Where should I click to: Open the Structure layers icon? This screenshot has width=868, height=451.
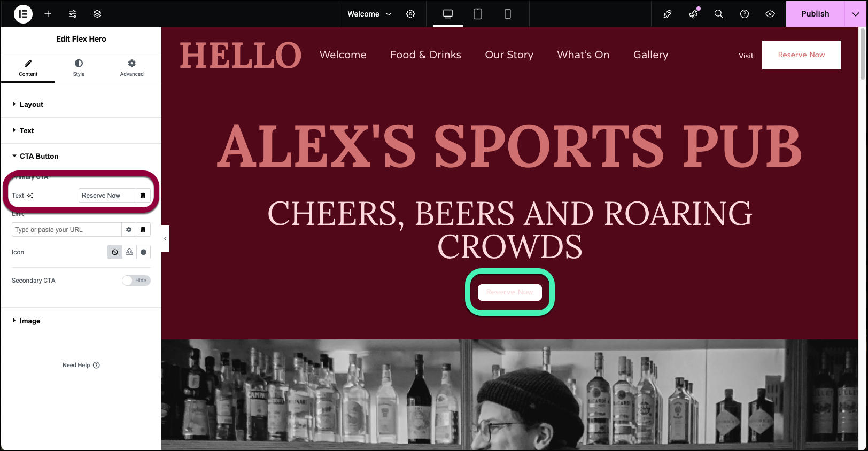click(97, 14)
